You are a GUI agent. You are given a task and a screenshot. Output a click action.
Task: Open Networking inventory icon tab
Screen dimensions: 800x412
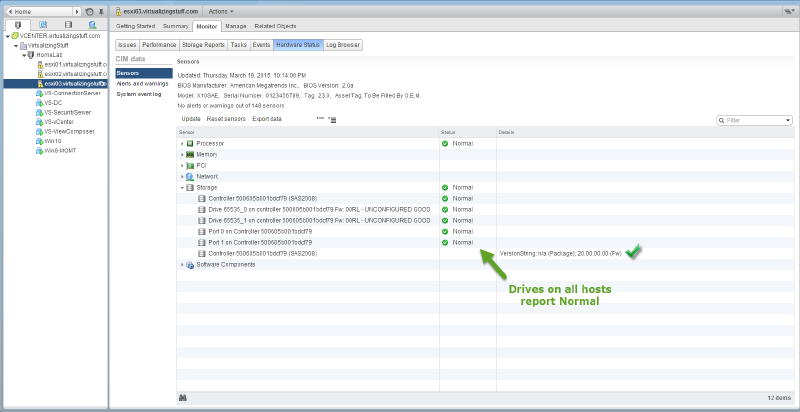coord(93,24)
